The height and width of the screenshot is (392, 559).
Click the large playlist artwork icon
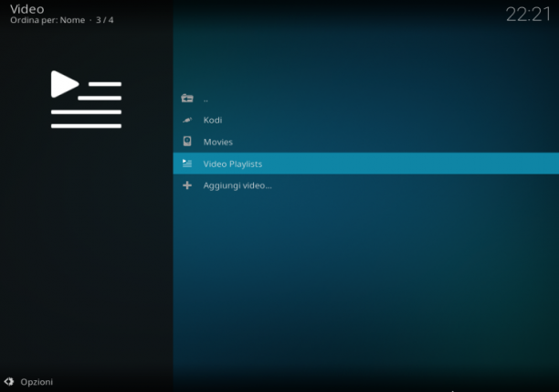pyautogui.click(x=86, y=100)
